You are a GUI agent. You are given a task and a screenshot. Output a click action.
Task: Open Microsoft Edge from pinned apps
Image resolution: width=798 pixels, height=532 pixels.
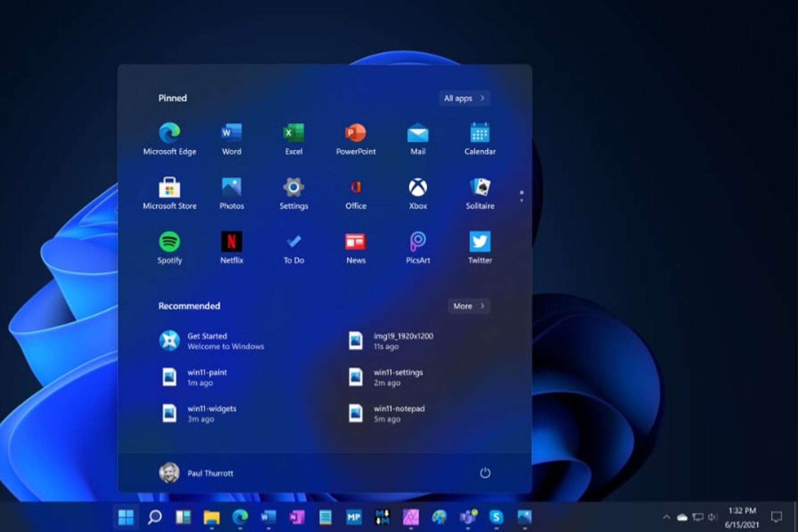click(x=170, y=139)
